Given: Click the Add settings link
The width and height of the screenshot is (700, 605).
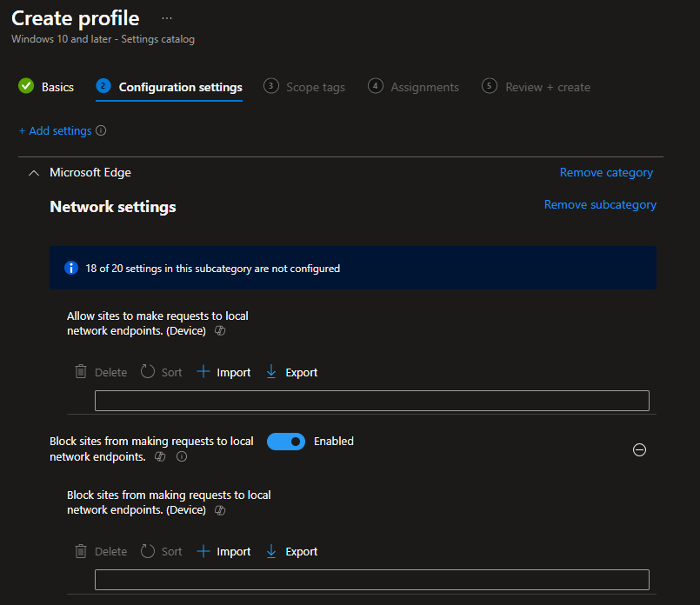Looking at the screenshot, I should click(55, 131).
